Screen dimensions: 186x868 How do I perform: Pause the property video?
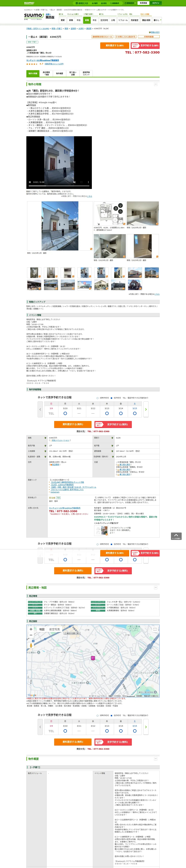tap(30, 182)
